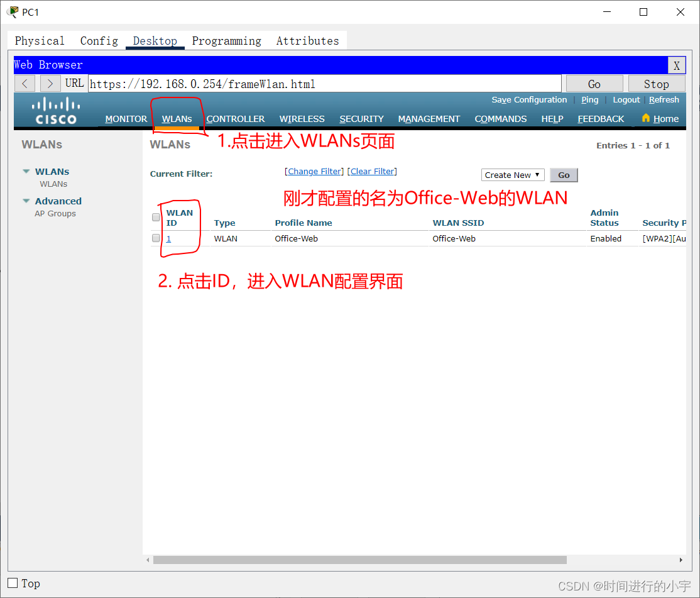Image resolution: width=700 pixels, height=598 pixels.
Task: Click the Cisco logo in the banner
Action: coord(55,111)
